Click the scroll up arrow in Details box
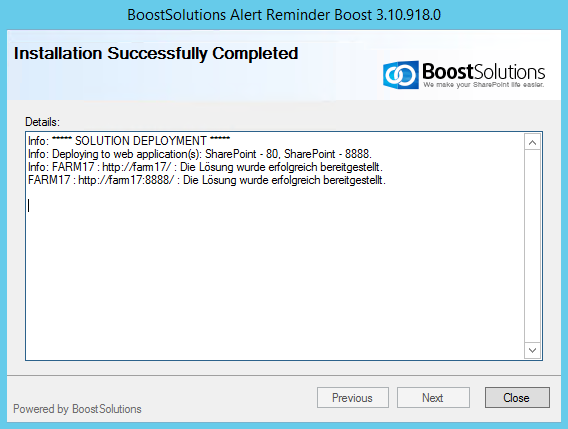This screenshot has height=429, width=568. pos(532,142)
